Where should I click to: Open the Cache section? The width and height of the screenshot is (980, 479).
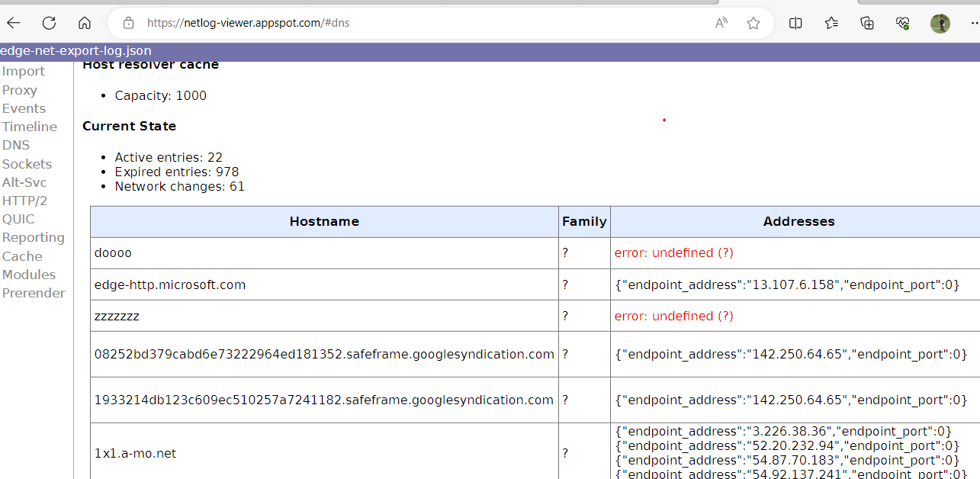coord(21,256)
